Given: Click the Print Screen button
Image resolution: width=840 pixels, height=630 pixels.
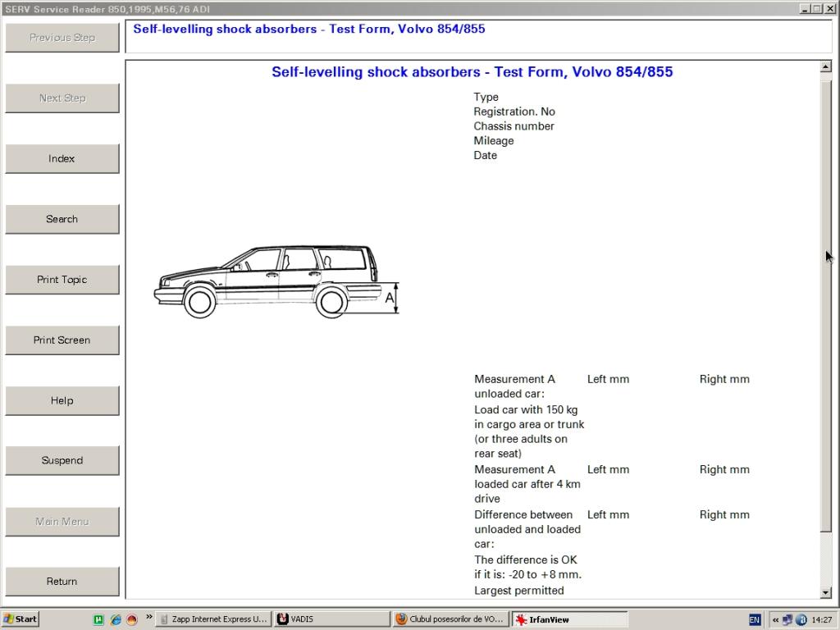Looking at the screenshot, I should [x=62, y=340].
